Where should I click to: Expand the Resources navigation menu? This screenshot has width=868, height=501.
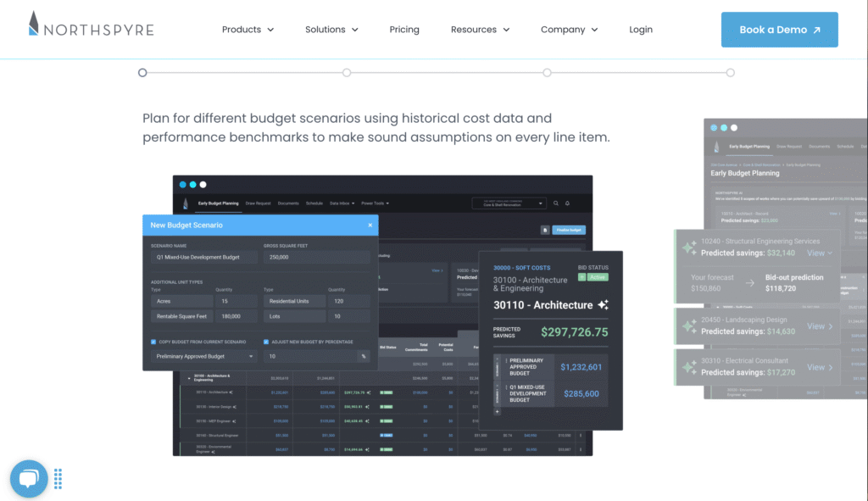point(480,30)
